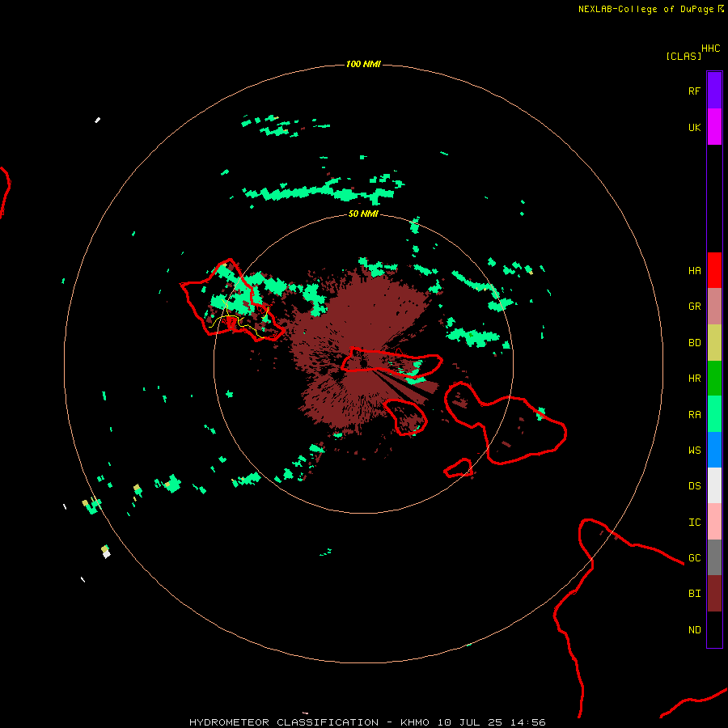Click the WS legend label

click(x=694, y=451)
